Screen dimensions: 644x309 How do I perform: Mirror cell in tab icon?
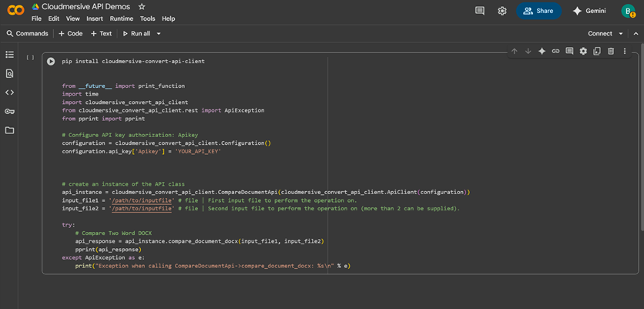pyautogui.click(x=597, y=51)
